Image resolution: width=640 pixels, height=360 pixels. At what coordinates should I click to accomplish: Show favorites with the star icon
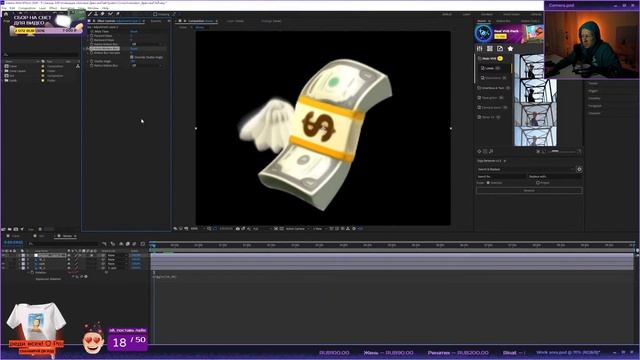[x=510, y=49]
